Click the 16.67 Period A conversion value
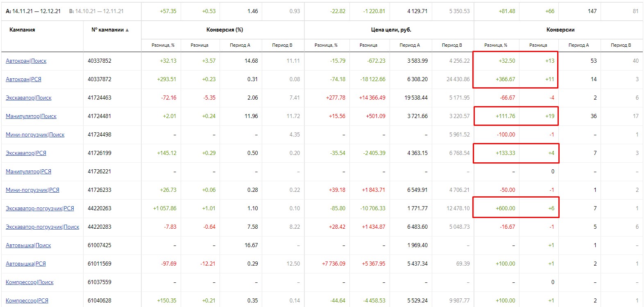The image size is (644, 307). click(251, 245)
